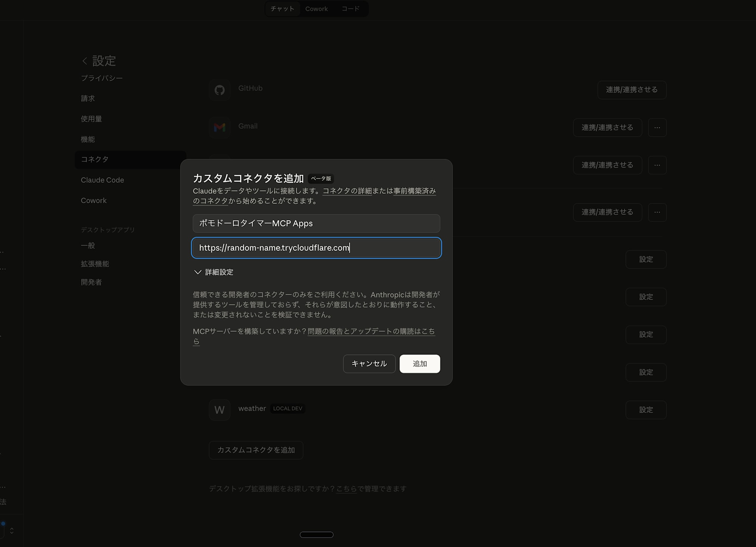Click the weather connector's W icon
756x547 pixels.
click(220, 410)
